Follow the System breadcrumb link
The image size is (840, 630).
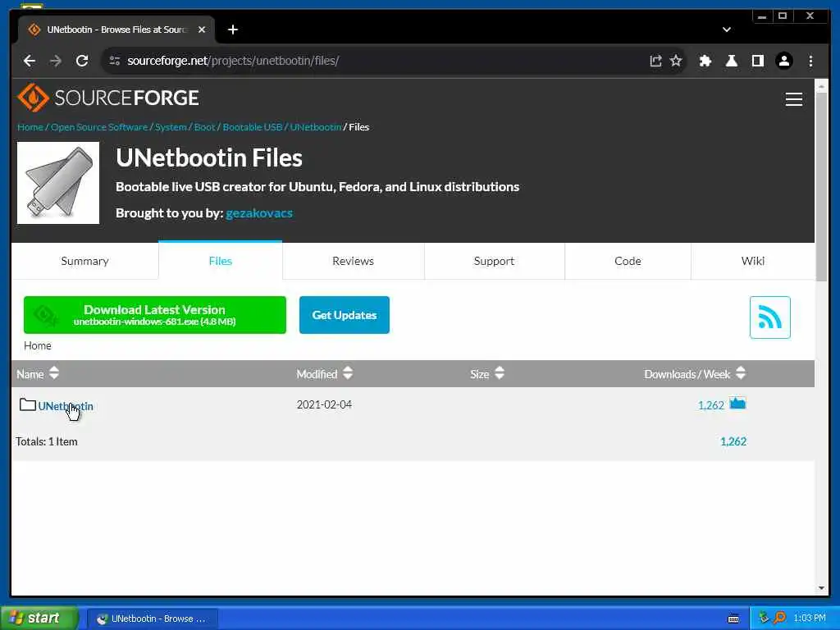tap(171, 127)
